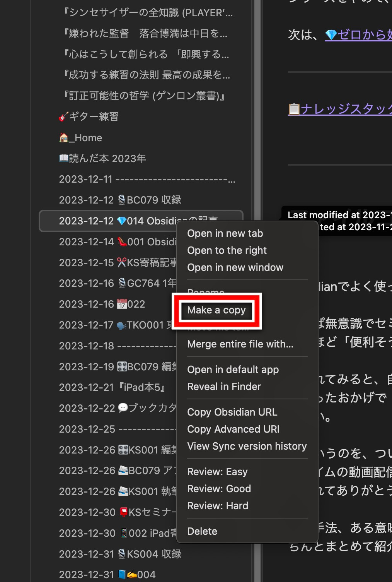Choose Delete from the context menu
392x582 pixels.
point(202,531)
